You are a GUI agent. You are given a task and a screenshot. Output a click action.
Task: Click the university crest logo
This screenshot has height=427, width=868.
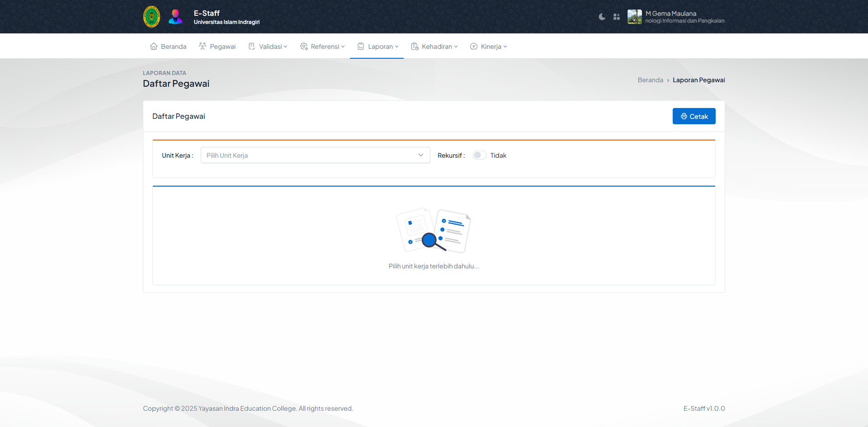coord(151,17)
